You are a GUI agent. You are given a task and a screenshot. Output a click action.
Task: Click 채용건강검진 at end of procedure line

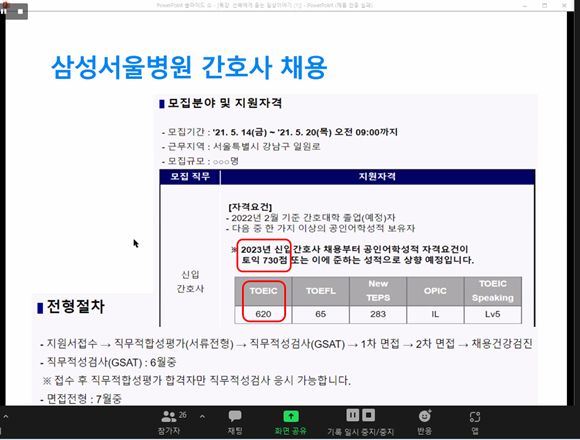click(x=502, y=344)
